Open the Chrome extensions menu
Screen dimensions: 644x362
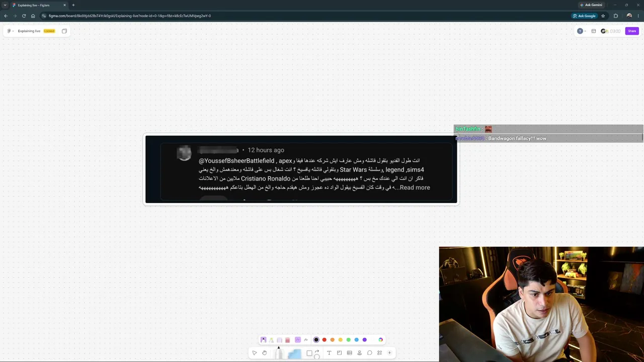[615, 16]
